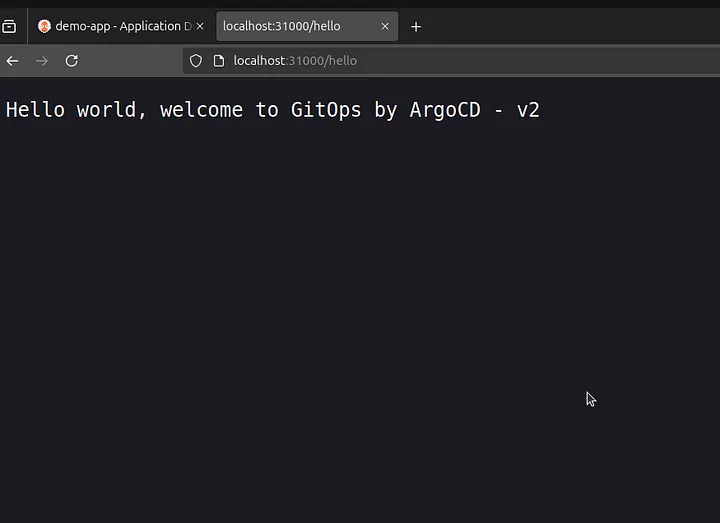Reload the current page
720x523 pixels.
coord(72,61)
